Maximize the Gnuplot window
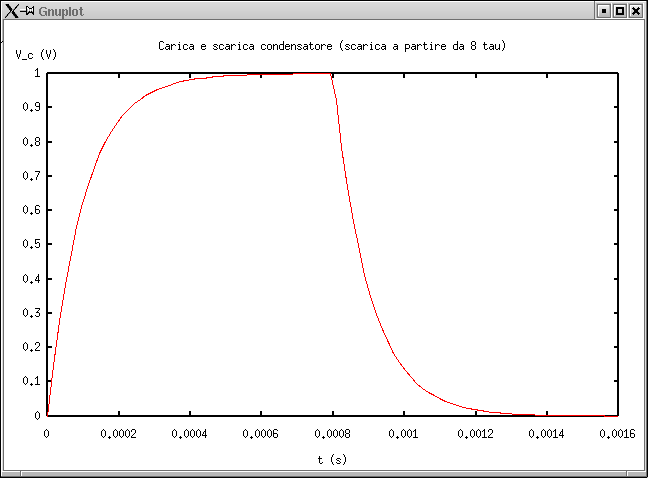Image resolution: width=648 pixels, height=478 pixels. (x=620, y=10)
